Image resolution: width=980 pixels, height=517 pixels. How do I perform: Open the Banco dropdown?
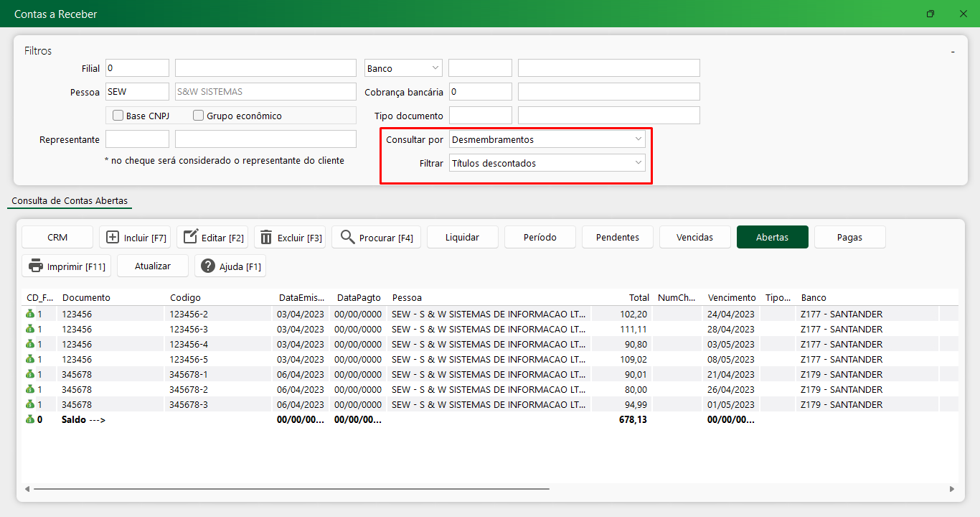tap(403, 68)
